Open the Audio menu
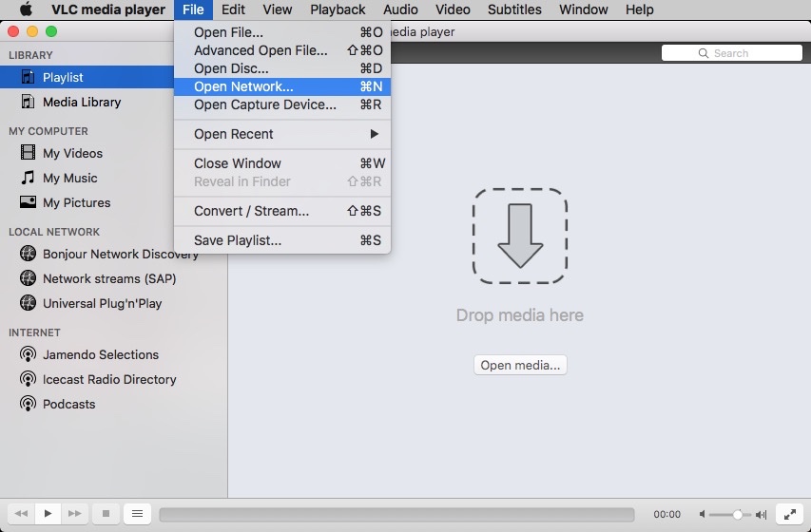The image size is (811, 532). 400,9
